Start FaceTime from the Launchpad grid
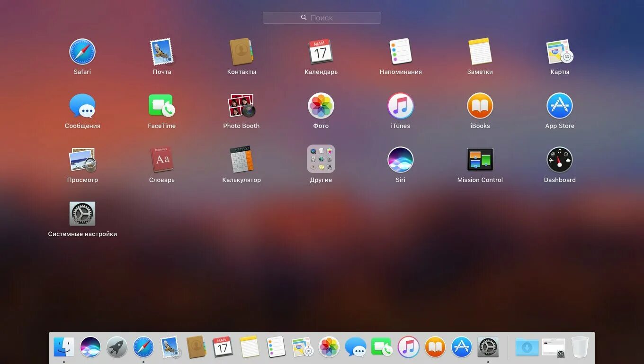The image size is (644, 364). [162, 106]
